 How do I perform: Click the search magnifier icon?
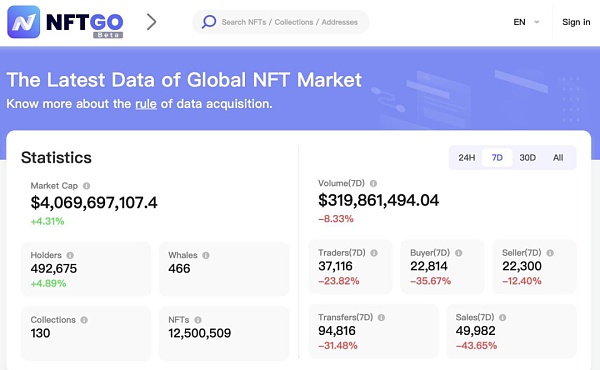tap(209, 22)
